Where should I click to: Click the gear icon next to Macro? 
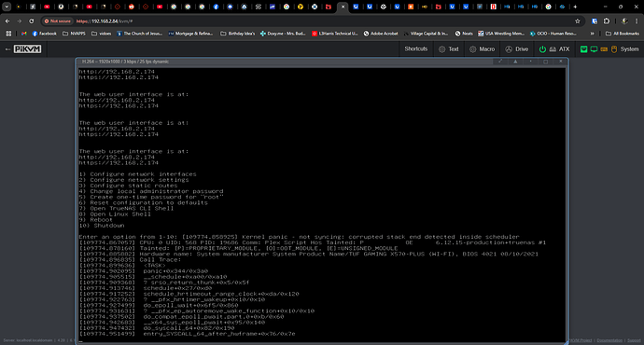tap(472, 49)
